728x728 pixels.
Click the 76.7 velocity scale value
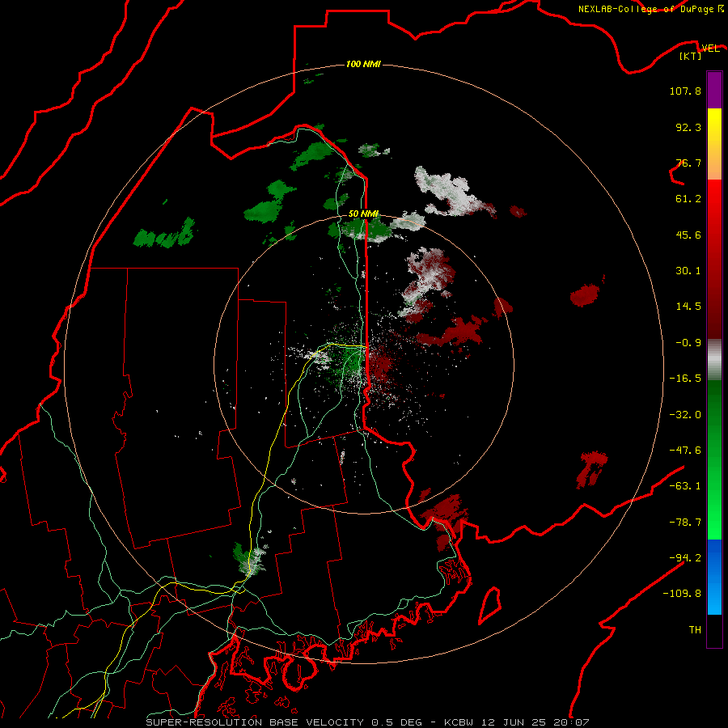point(688,163)
